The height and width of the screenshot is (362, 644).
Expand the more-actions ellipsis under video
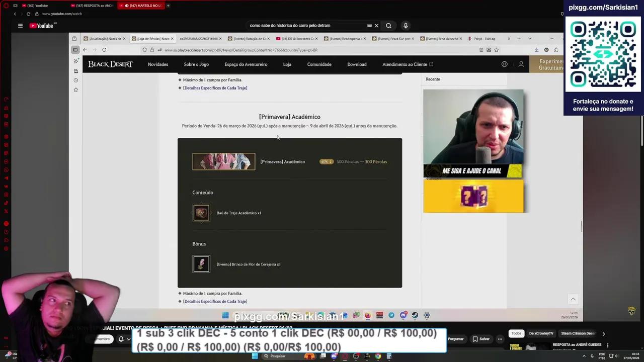[x=500, y=339]
